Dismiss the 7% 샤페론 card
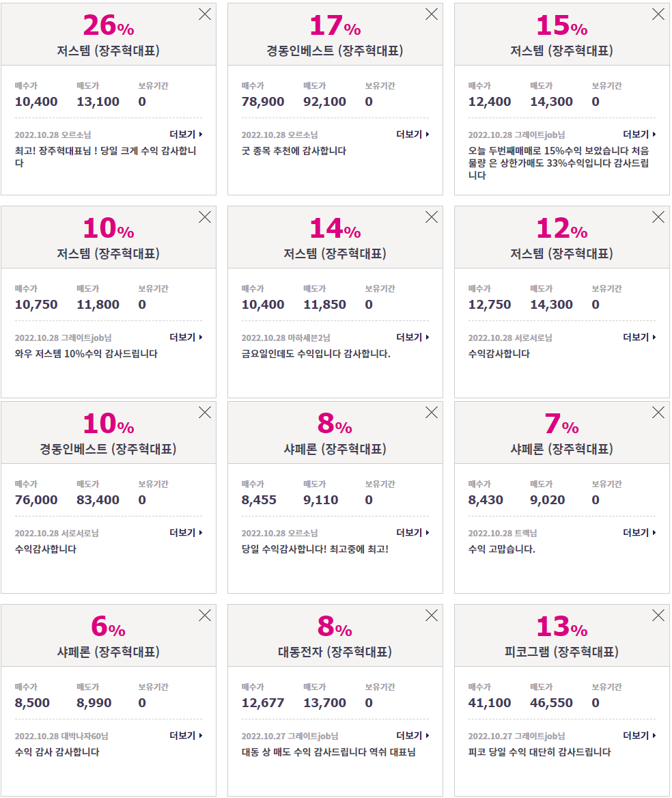This screenshot has height=798, width=672. [x=658, y=413]
